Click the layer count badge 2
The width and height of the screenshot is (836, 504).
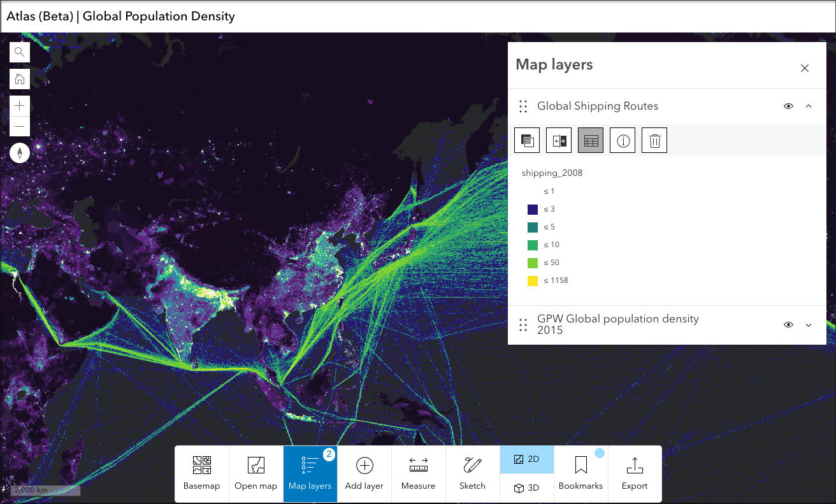pyautogui.click(x=329, y=454)
